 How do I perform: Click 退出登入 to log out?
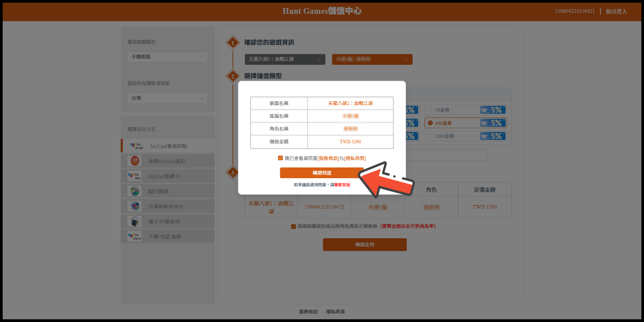tap(616, 11)
